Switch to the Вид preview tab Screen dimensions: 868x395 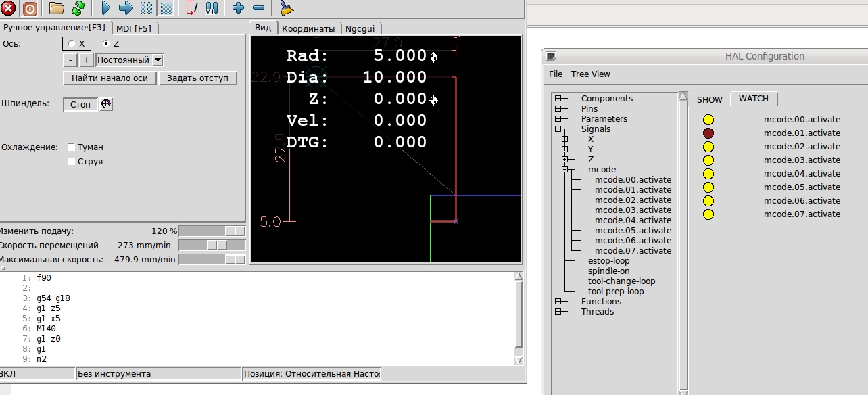(263, 27)
